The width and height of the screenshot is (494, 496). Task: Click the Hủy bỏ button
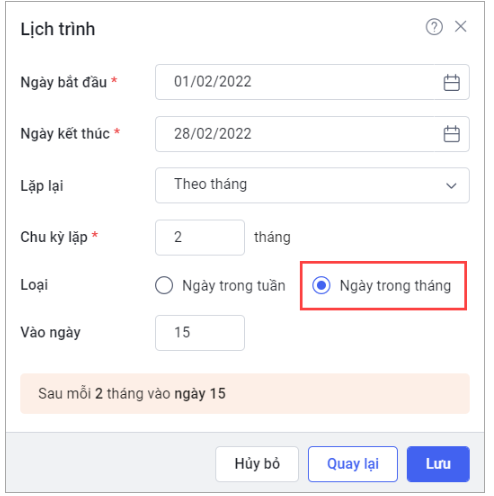(x=257, y=464)
